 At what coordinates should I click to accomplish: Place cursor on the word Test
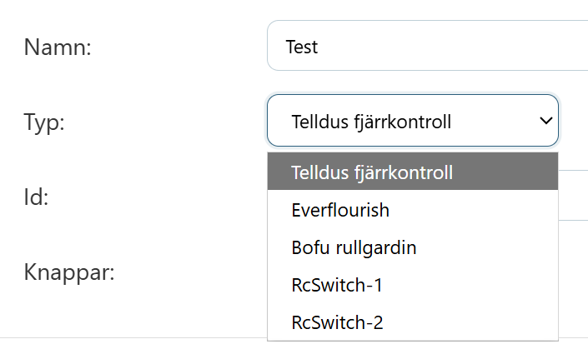pyautogui.click(x=301, y=47)
